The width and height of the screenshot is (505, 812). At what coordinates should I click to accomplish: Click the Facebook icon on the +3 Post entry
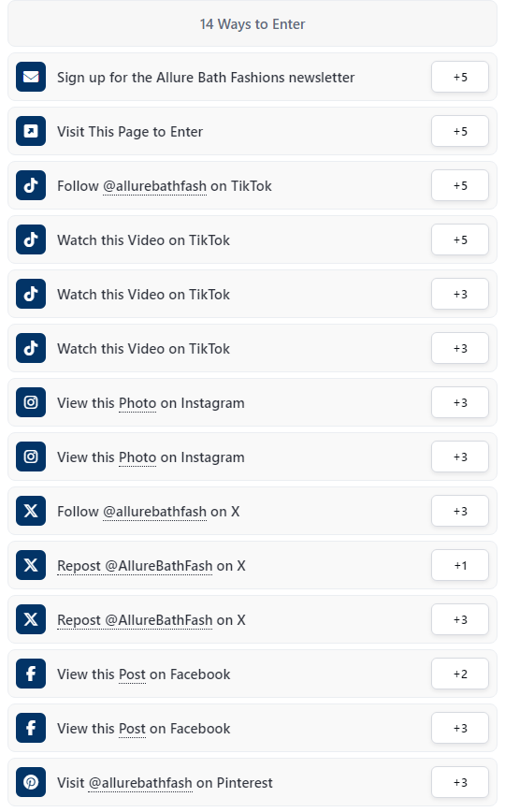click(31, 728)
